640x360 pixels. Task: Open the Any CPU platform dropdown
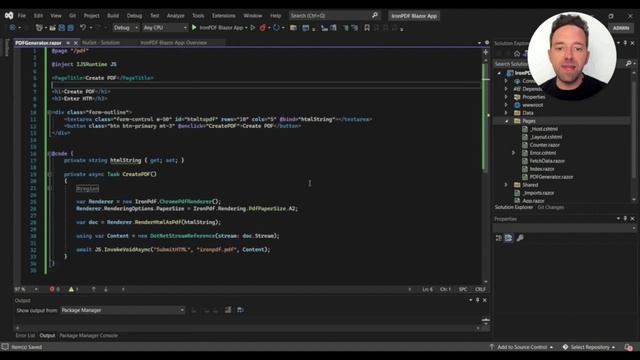tap(165, 28)
